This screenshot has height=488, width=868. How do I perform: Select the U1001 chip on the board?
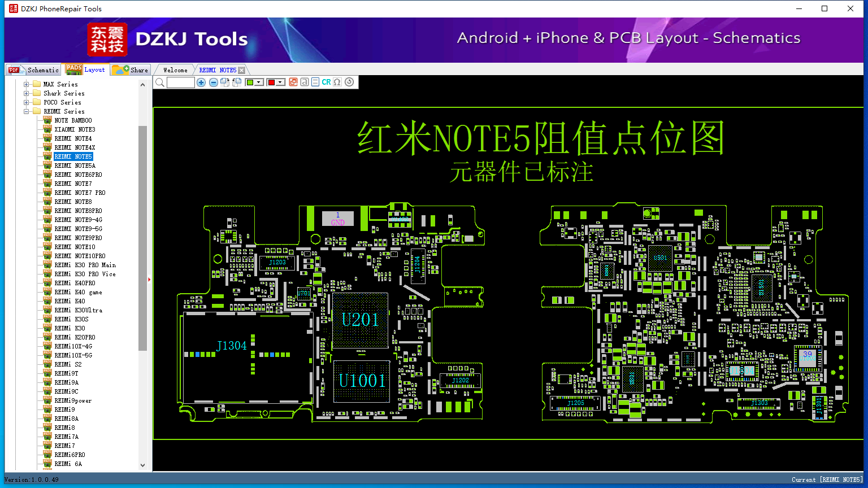pyautogui.click(x=362, y=381)
